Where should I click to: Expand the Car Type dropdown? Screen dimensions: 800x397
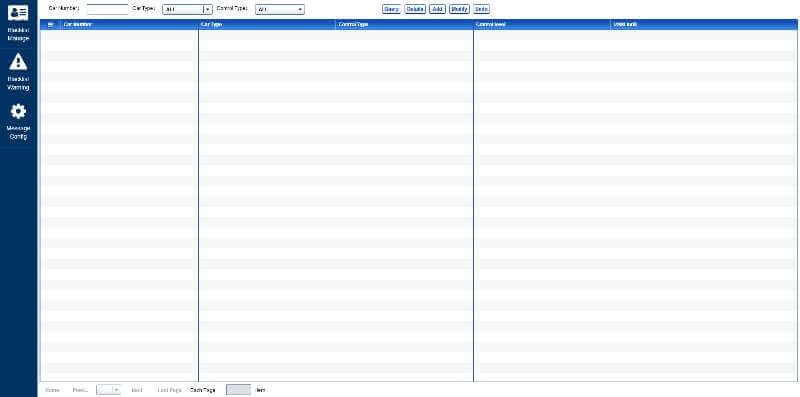(187, 9)
